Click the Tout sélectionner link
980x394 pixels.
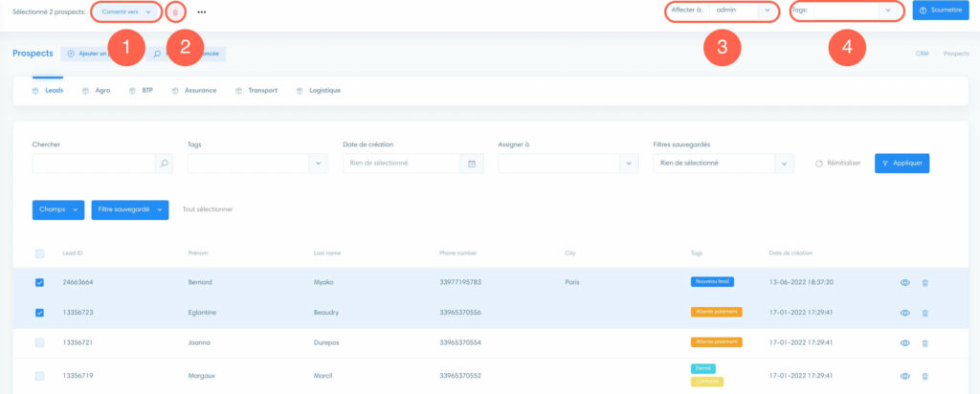[x=208, y=209]
